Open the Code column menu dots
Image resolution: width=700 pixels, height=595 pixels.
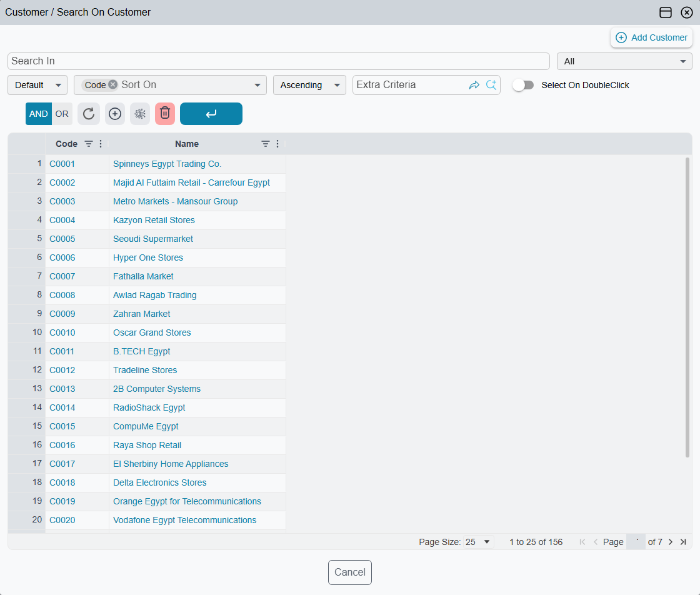101,144
